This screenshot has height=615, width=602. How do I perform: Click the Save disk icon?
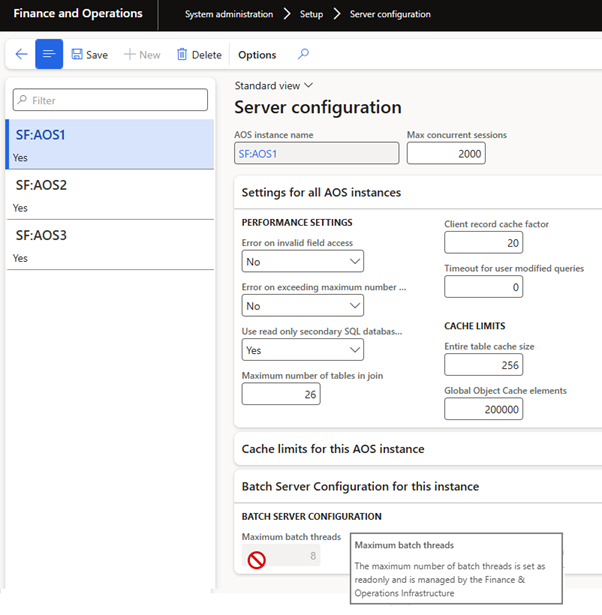coord(78,55)
